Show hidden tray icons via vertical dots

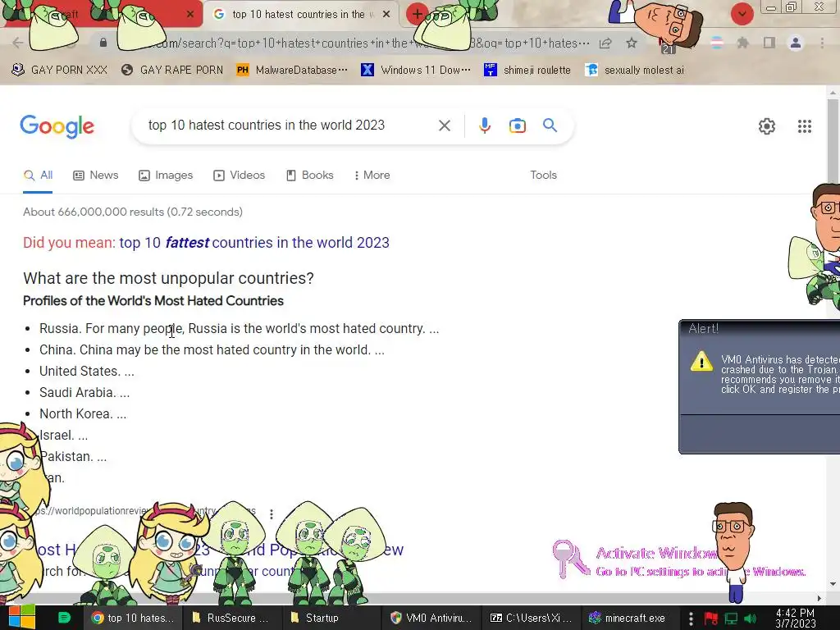click(x=691, y=619)
